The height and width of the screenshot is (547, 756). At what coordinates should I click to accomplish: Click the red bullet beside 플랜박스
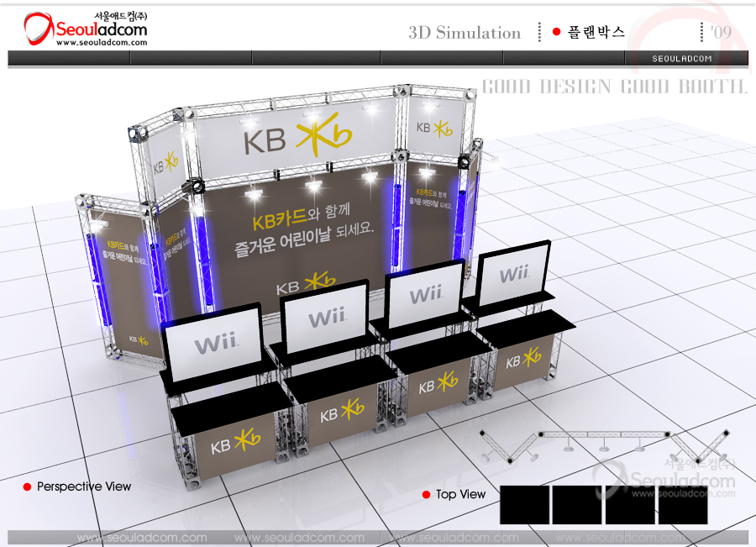556,32
